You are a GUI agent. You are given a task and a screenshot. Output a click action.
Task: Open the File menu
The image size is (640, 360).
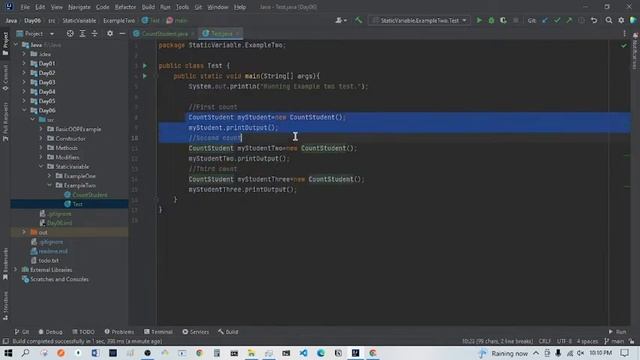point(25,7)
